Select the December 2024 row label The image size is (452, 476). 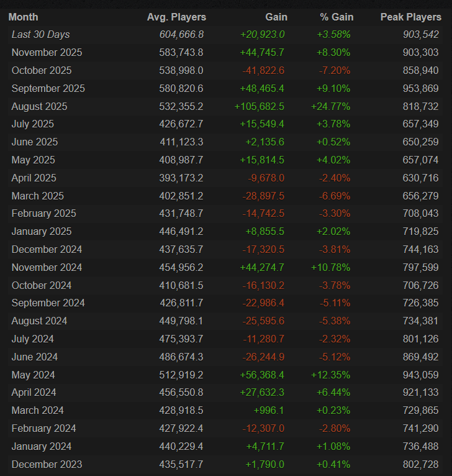click(47, 250)
